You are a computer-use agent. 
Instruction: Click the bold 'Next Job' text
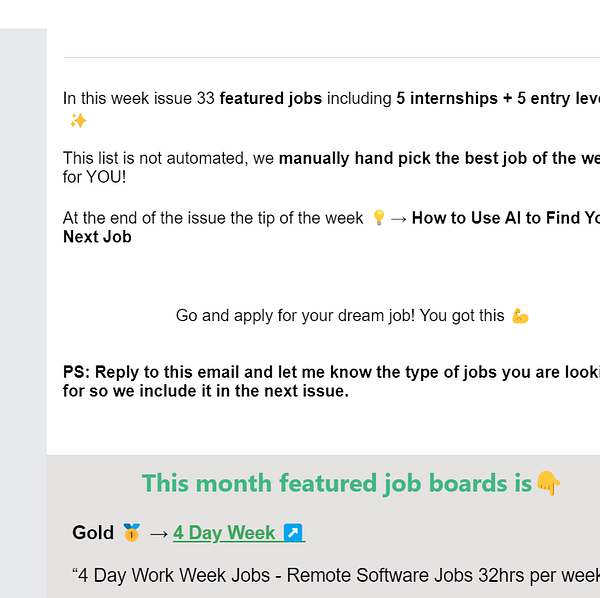coord(97,237)
